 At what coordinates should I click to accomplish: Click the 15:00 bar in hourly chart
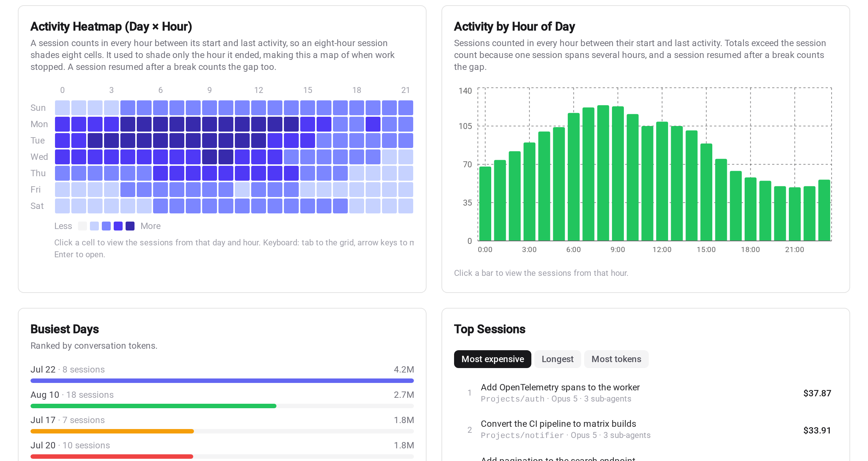pyautogui.click(x=706, y=192)
